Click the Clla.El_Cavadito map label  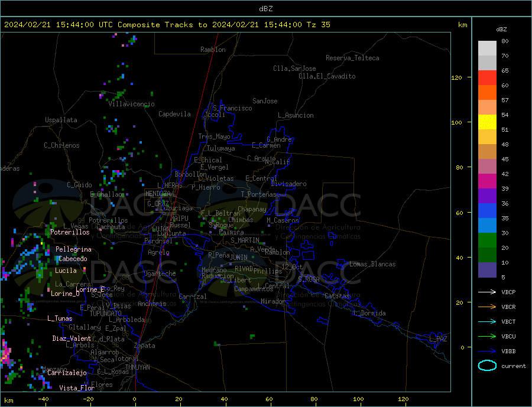click(x=327, y=76)
